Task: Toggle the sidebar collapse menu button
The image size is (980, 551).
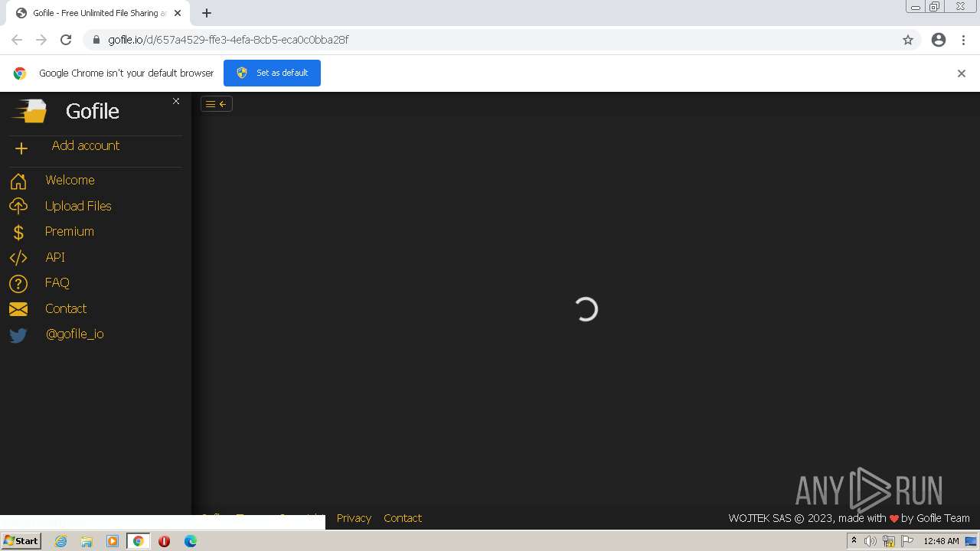Action: pyautogui.click(x=217, y=104)
